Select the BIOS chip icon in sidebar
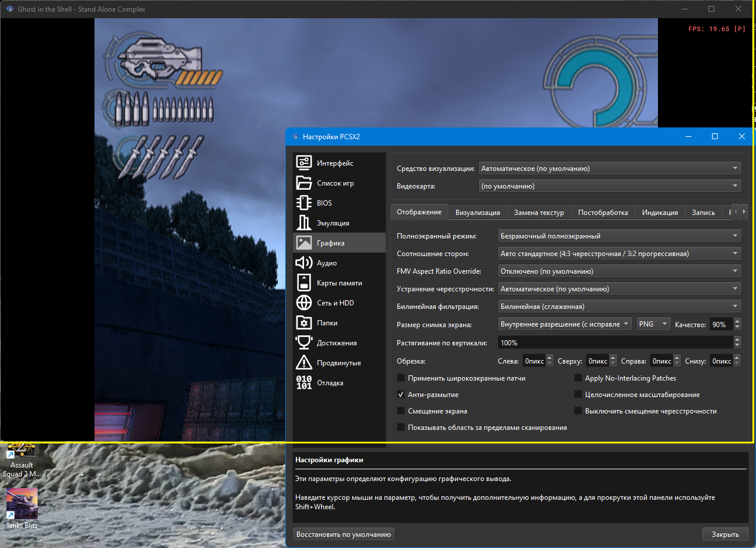 (304, 203)
